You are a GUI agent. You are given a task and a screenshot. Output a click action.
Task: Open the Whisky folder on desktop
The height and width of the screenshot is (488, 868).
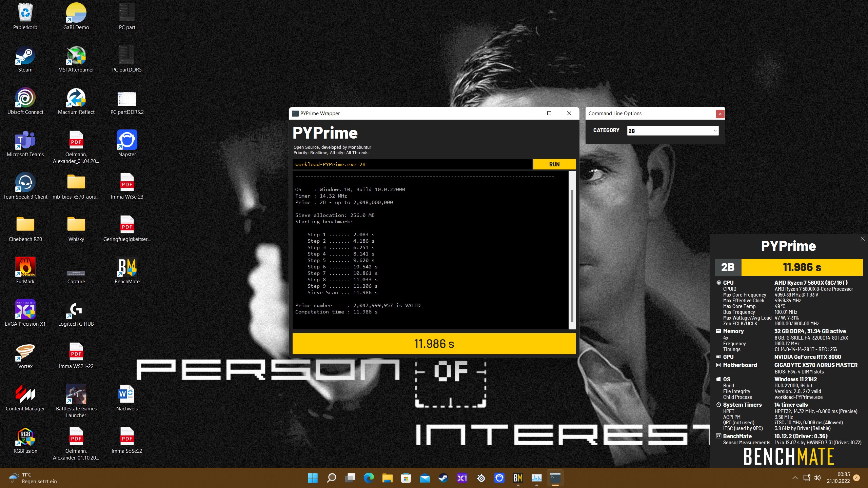(76, 228)
